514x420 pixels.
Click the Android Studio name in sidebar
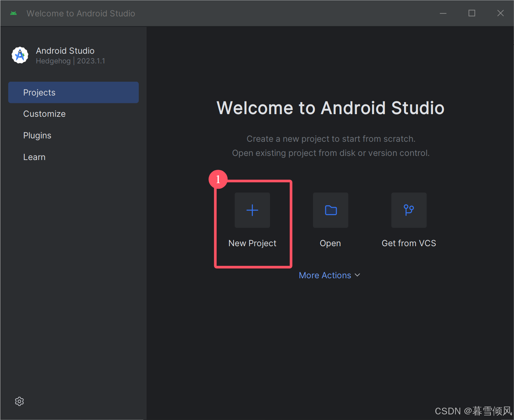pyautogui.click(x=65, y=51)
